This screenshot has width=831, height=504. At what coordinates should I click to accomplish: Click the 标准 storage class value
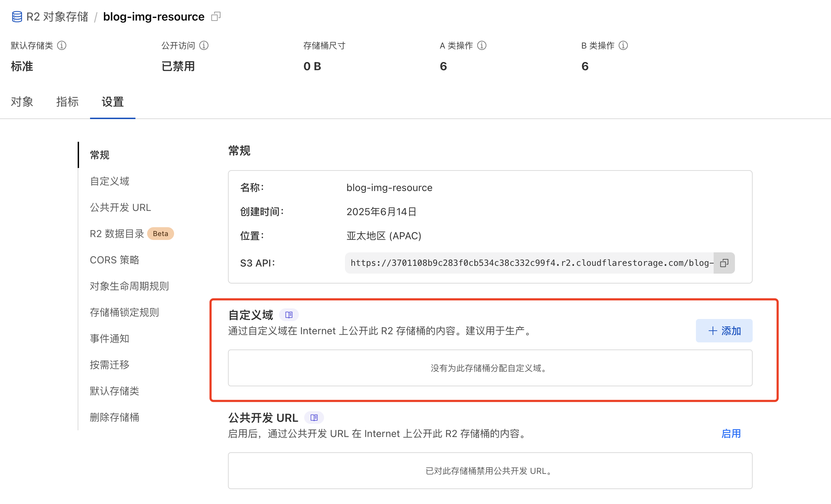coord(22,66)
